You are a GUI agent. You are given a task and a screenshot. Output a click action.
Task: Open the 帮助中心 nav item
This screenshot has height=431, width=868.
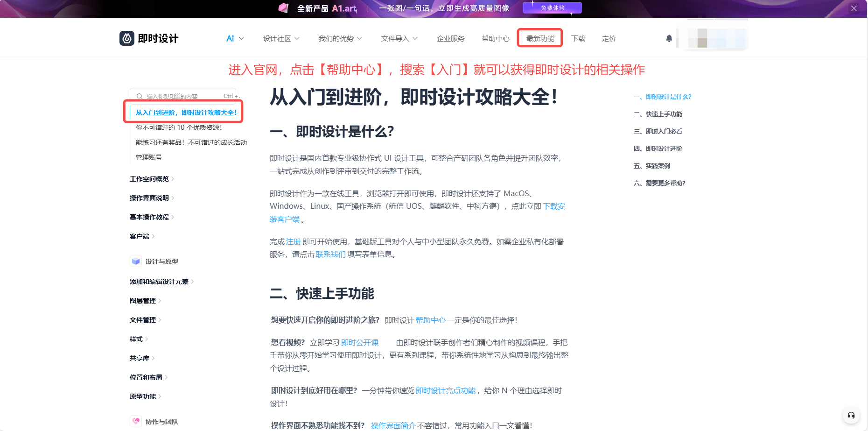(495, 38)
